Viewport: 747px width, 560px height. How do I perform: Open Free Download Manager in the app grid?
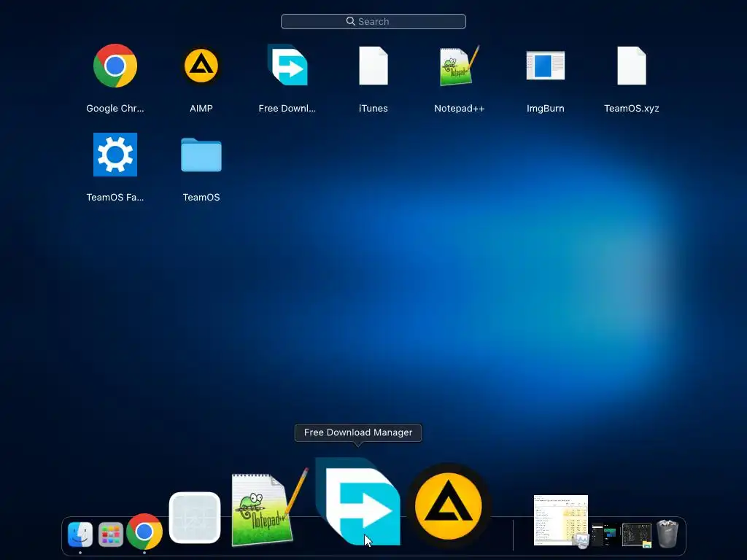click(287, 65)
